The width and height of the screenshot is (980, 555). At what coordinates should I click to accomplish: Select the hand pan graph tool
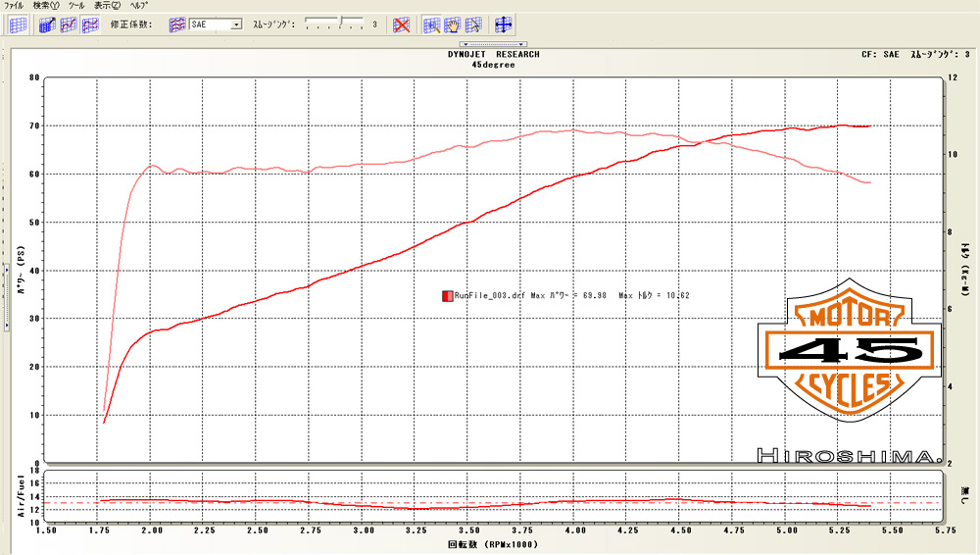point(452,25)
